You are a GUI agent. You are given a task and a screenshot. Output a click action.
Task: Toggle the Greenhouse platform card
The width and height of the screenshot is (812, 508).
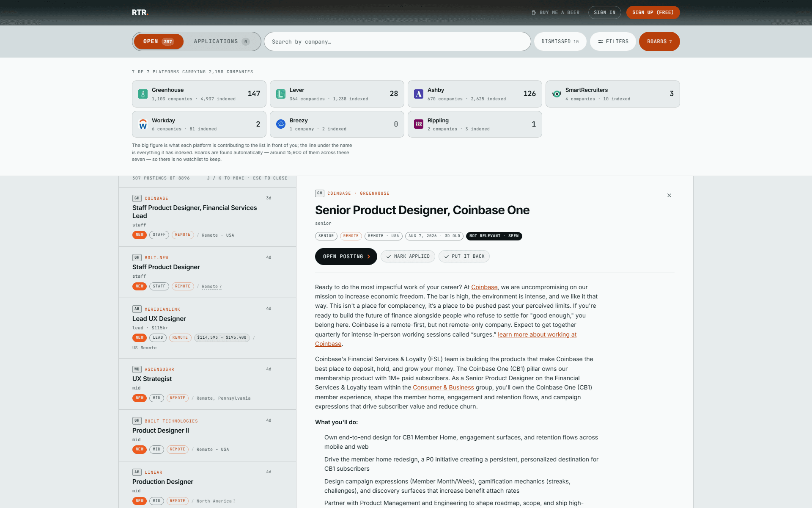pyautogui.click(x=199, y=94)
